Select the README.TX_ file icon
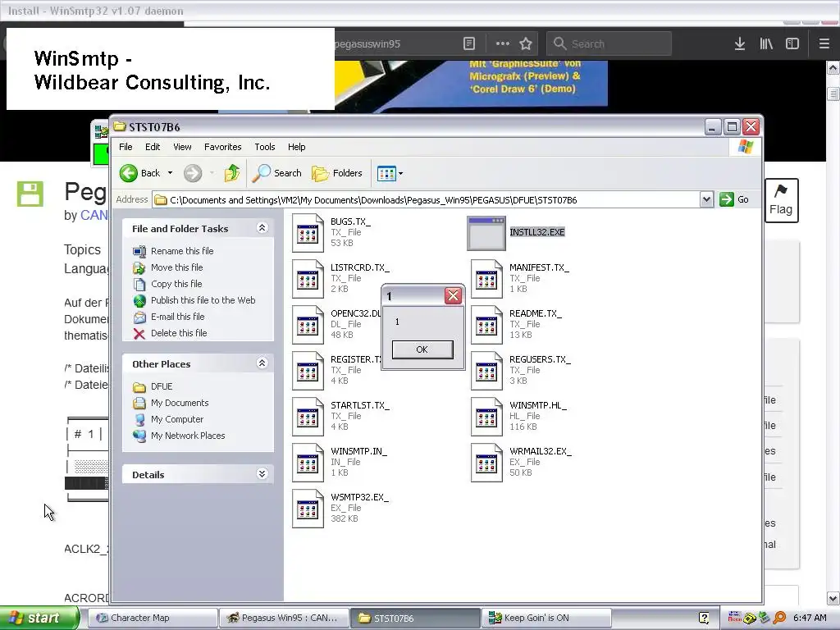Image resolution: width=840 pixels, height=630 pixels. [x=486, y=325]
